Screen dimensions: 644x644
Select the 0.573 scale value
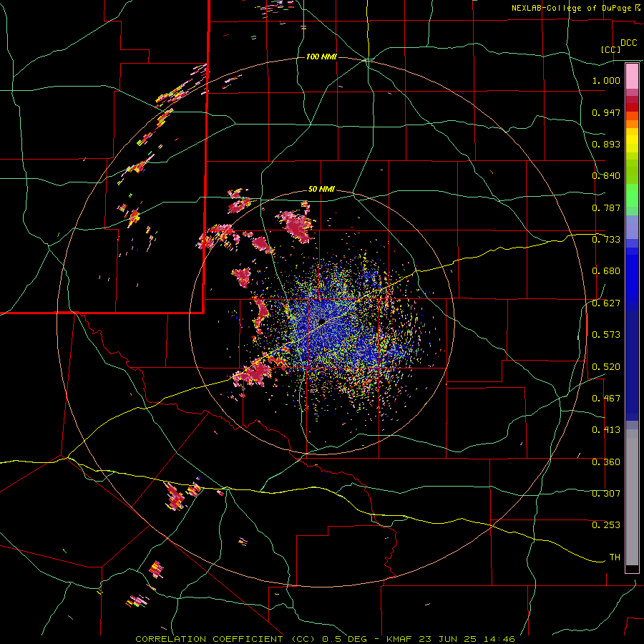pyautogui.click(x=606, y=335)
